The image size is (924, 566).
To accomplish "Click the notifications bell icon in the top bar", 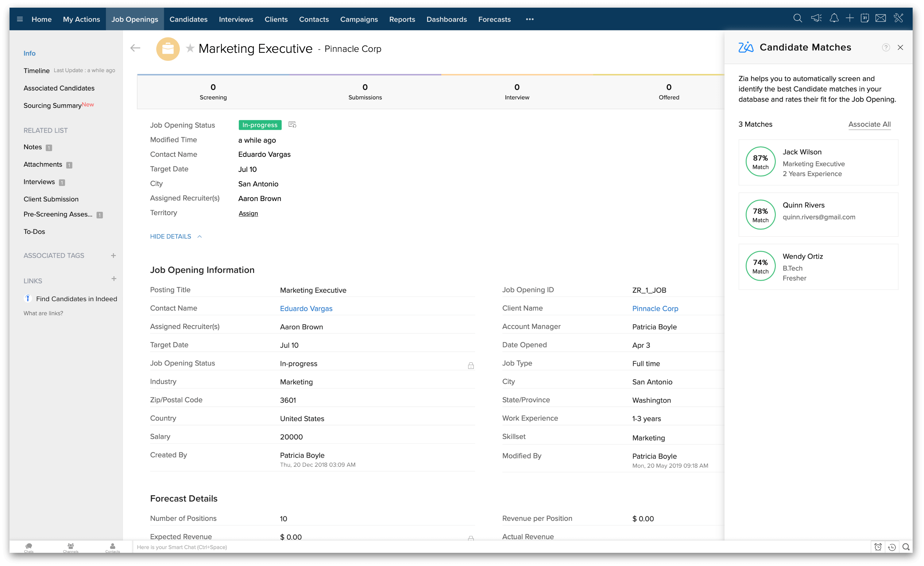I will point(833,18).
